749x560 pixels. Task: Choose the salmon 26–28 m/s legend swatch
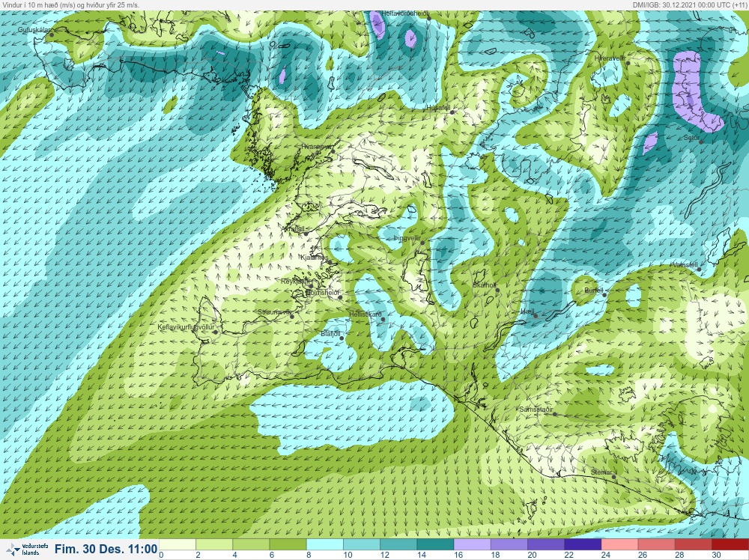coord(656,545)
